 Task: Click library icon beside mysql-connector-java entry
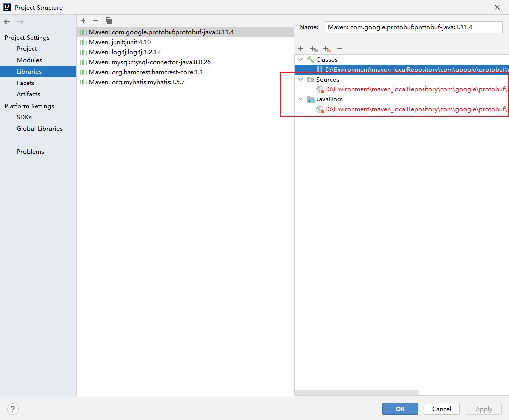click(x=84, y=62)
